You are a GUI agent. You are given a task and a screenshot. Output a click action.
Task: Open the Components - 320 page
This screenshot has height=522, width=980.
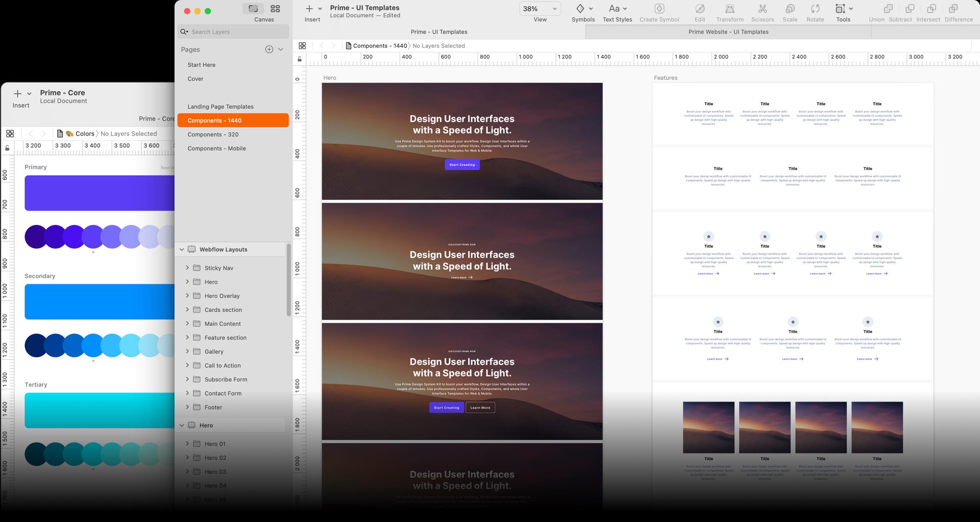tap(213, 134)
